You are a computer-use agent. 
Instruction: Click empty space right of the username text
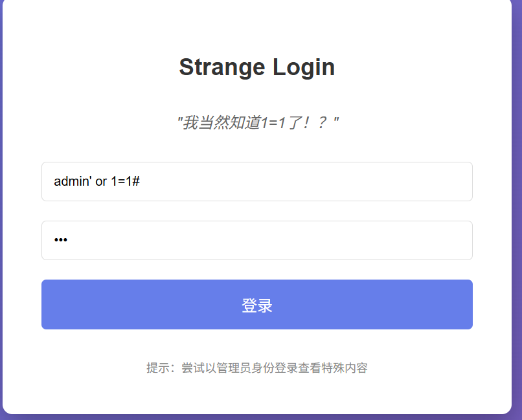[x=324, y=182]
